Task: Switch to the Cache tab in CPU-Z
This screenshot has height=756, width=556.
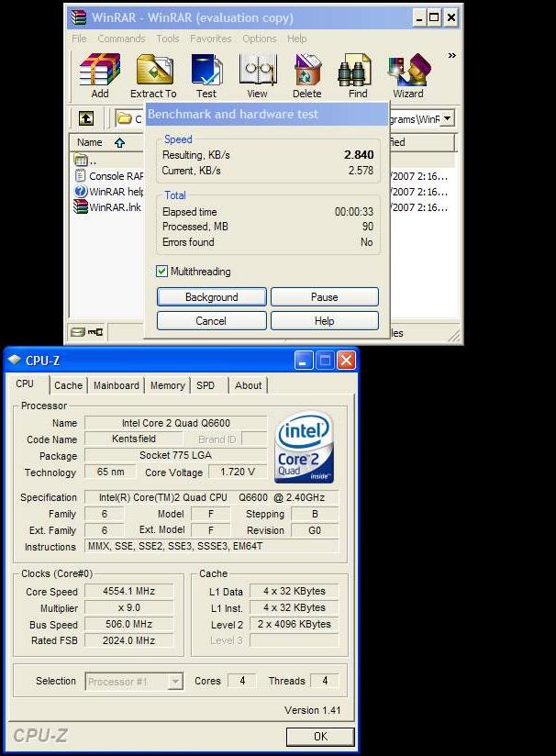Action: click(x=68, y=385)
